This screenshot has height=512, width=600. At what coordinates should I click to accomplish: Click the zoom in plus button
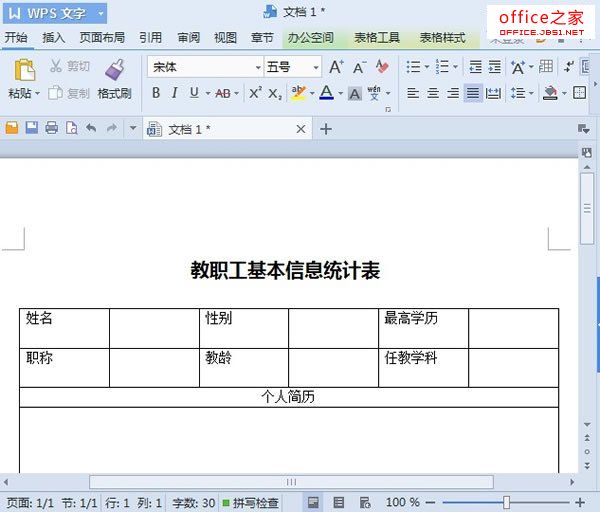tap(580, 502)
